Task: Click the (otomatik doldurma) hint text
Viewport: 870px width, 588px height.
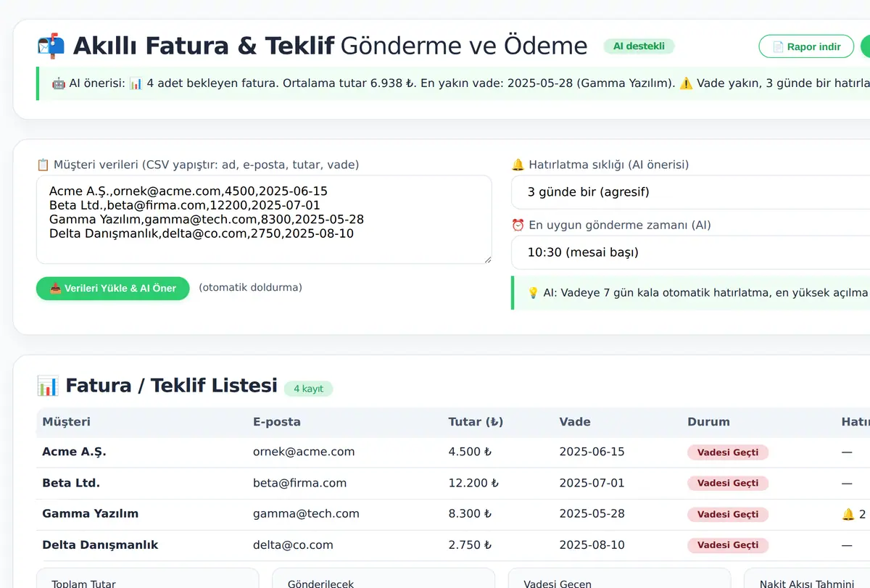Action: pyautogui.click(x=250, y=288)
